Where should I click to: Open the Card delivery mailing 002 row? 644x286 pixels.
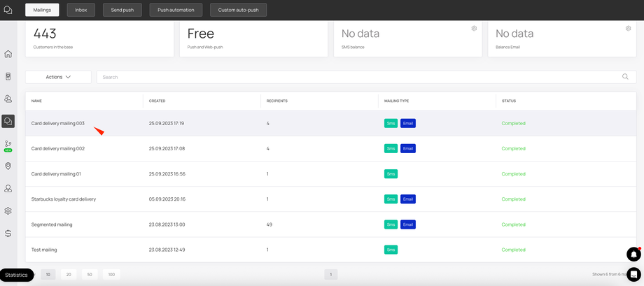pos(331,148)
